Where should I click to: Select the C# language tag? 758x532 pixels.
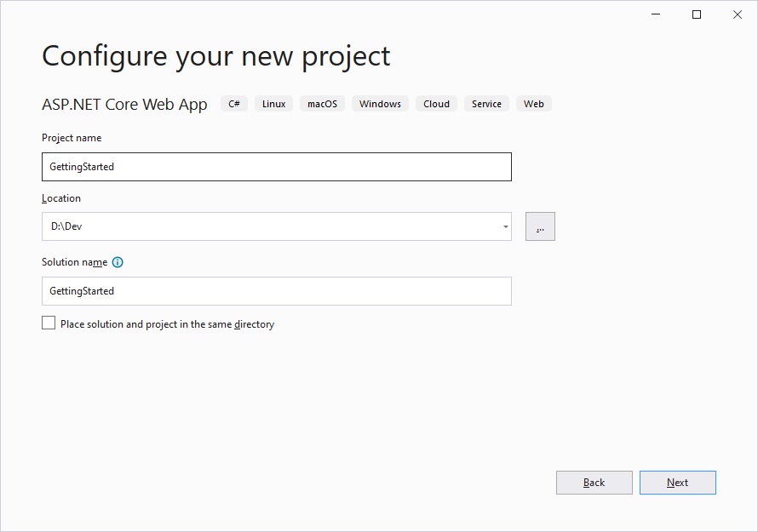click(234, 103)
